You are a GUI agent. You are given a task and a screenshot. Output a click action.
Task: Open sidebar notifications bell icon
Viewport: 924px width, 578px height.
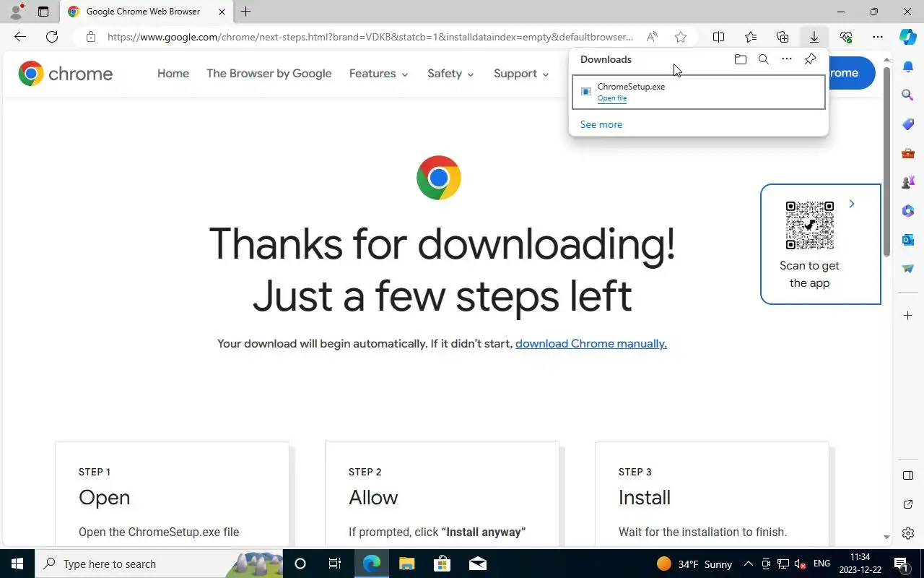coord(908,66)
